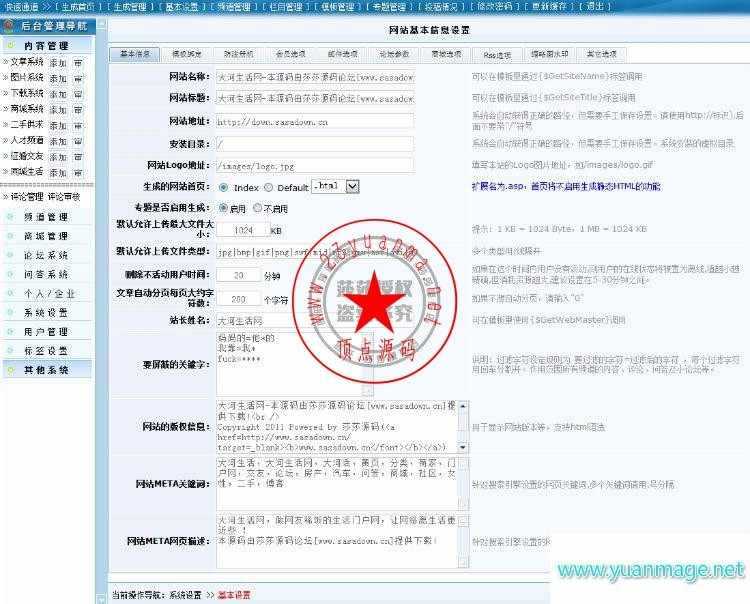
Task: Switch to the 基本信息 tab
Action: (134, 55)
